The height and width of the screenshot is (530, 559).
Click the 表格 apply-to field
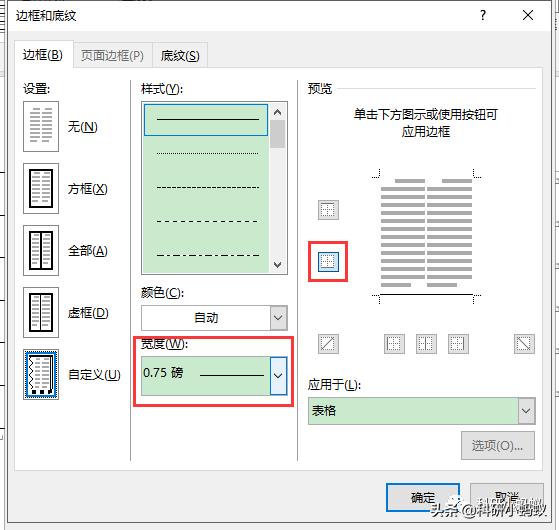413,411
